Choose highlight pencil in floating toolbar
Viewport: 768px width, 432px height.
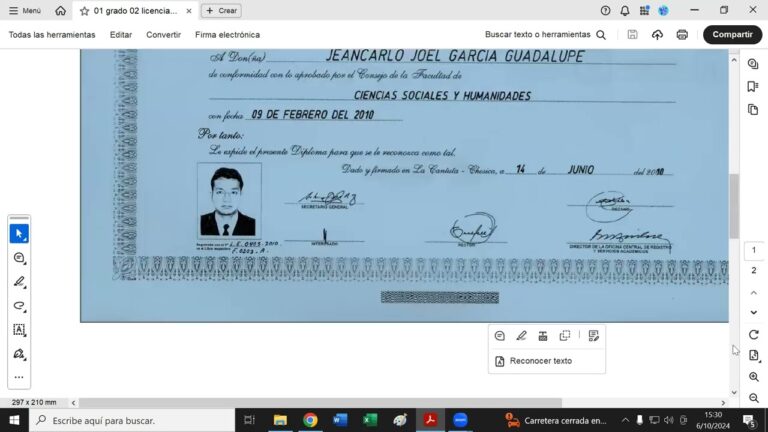pos(521,336)
